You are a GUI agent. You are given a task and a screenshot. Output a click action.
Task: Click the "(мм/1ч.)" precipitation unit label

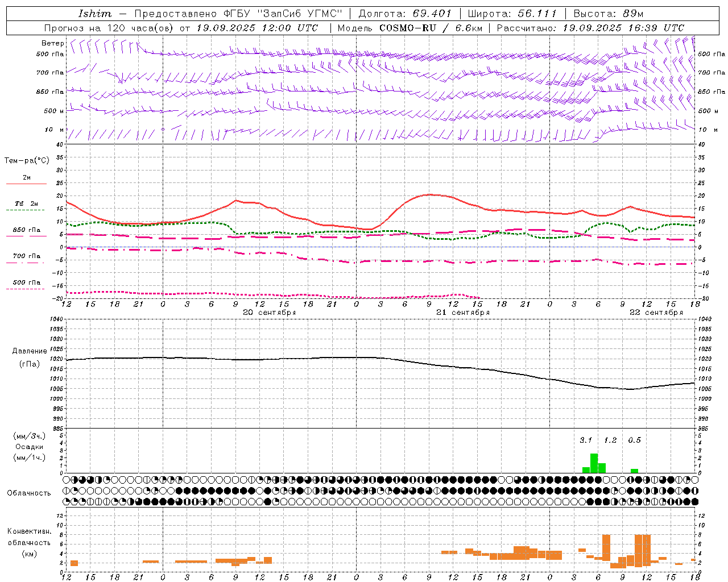(29, 458)
